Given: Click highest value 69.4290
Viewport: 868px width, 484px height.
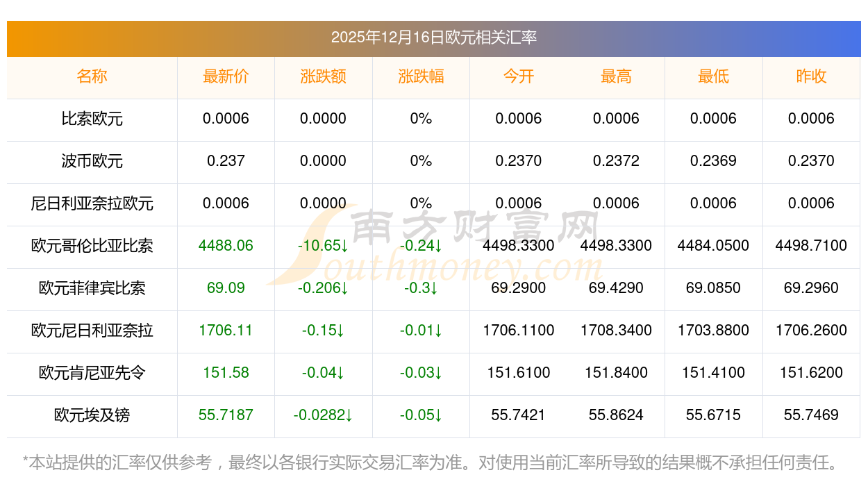Looking at the screenshot, I should pyautogui.click(x=616, y=288).
